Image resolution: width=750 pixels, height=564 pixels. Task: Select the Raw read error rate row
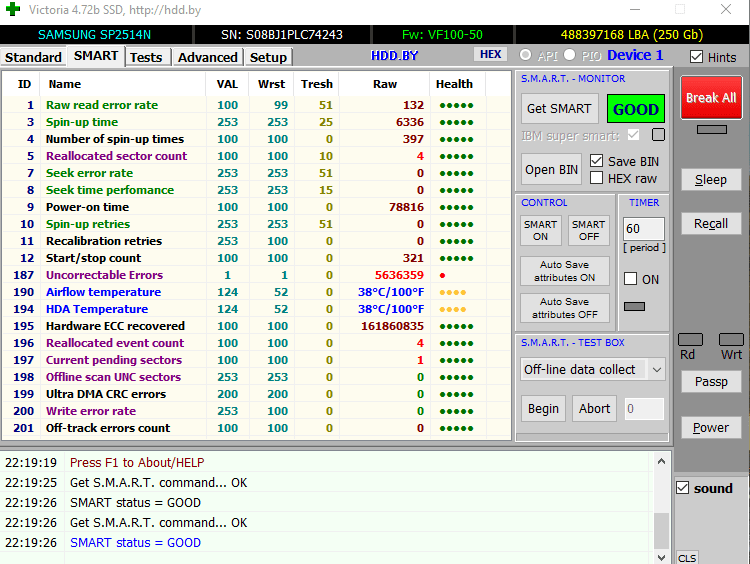[257, 105]
